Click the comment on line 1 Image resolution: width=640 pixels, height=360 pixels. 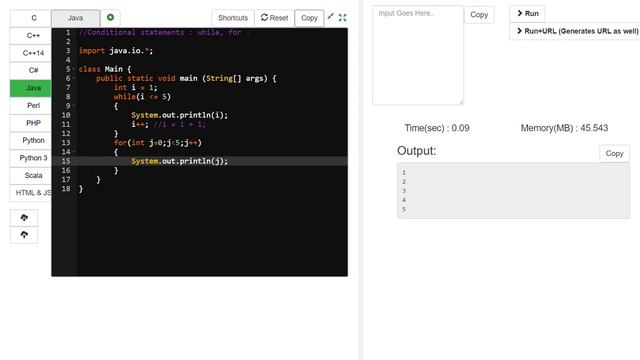coord(164,32)
